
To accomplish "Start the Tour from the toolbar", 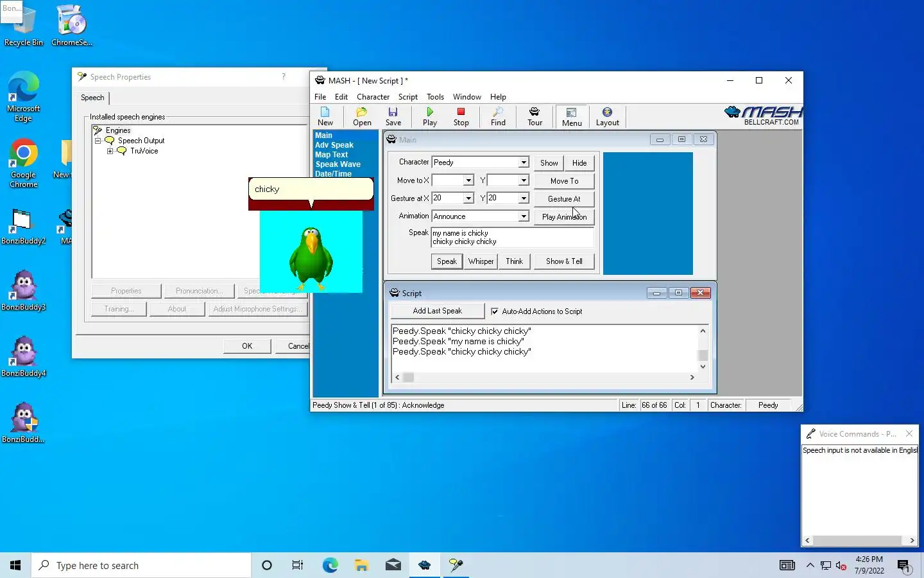I will coord(535,116).
